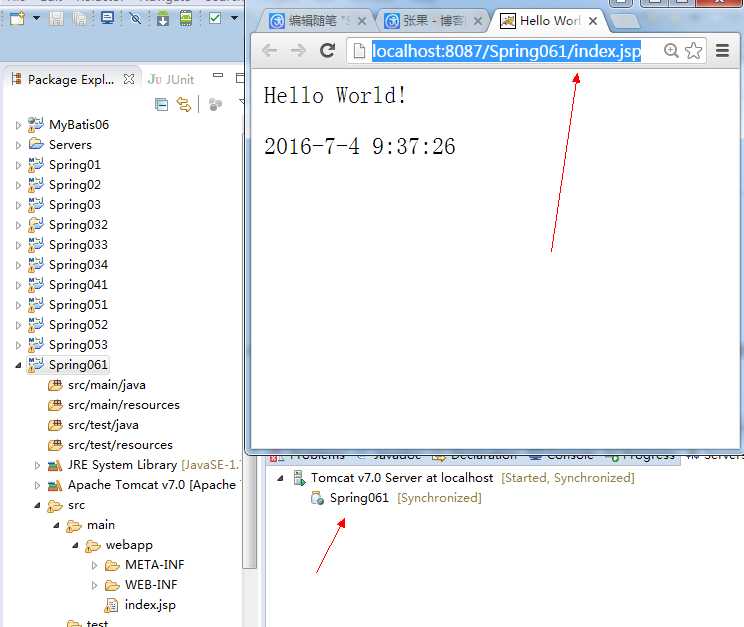The image size is (744, 627).
Task: Expand Apache Tomcat v7.0 library node
Action: click(37, 485)
